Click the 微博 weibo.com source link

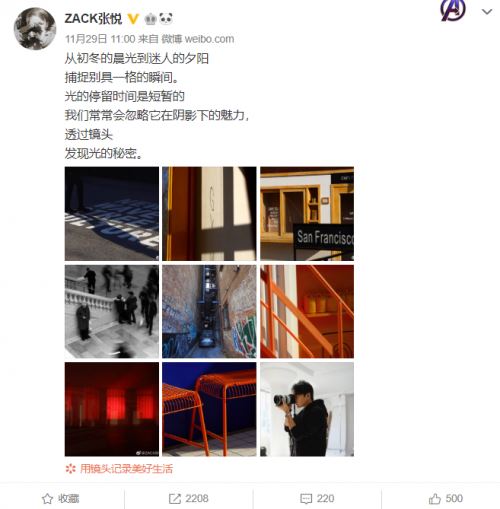pos(198,39)
